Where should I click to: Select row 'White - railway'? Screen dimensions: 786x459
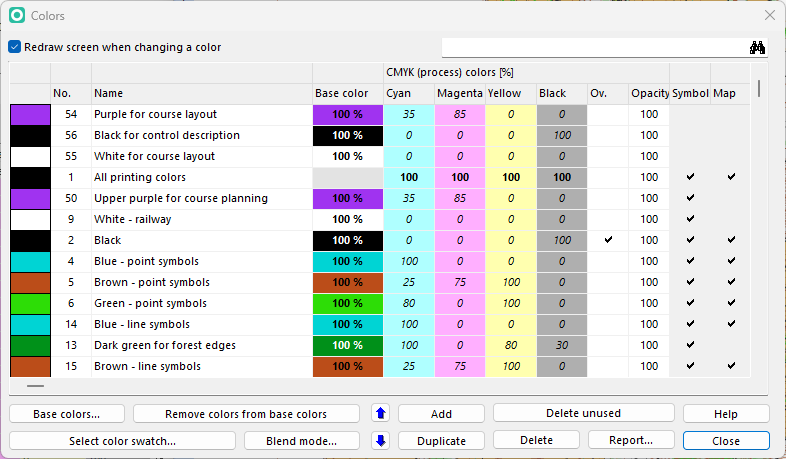coord(380,219)
